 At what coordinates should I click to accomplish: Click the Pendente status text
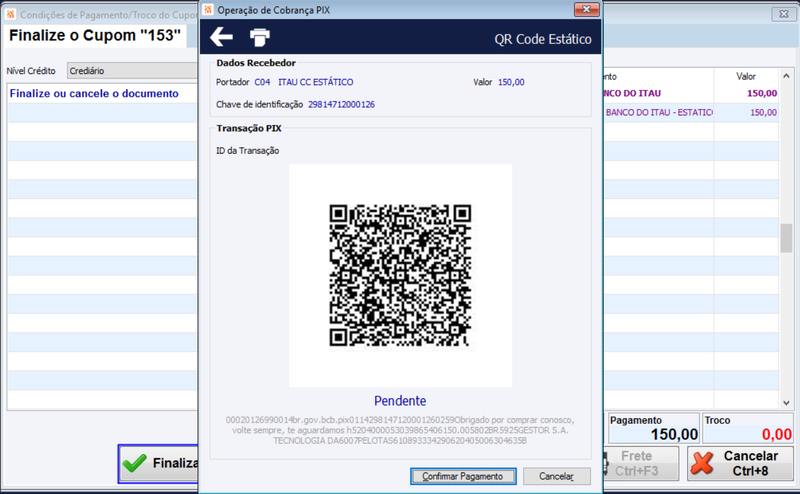pyautogui.click(x=400, y=401)
